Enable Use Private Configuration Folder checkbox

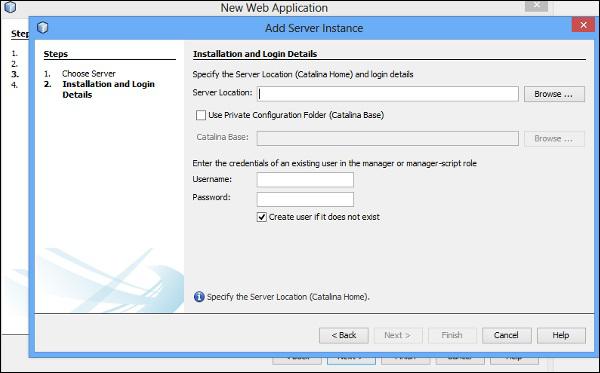click(x=201, y=115)
